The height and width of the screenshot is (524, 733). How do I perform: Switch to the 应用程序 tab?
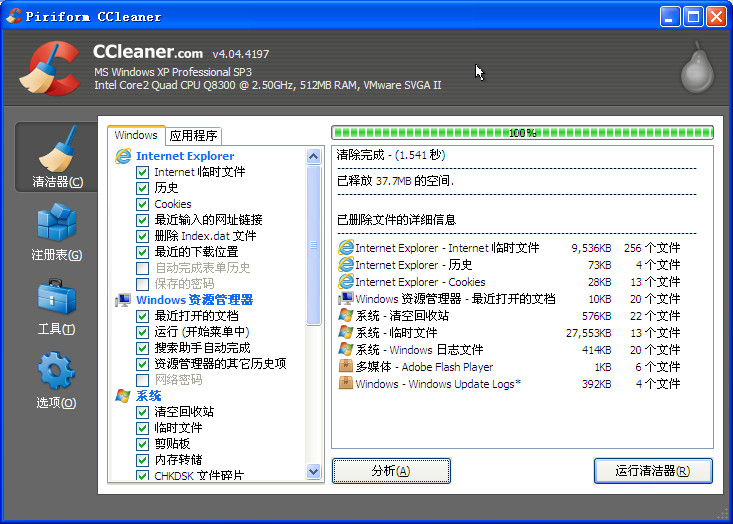click(x=193, y=136)
